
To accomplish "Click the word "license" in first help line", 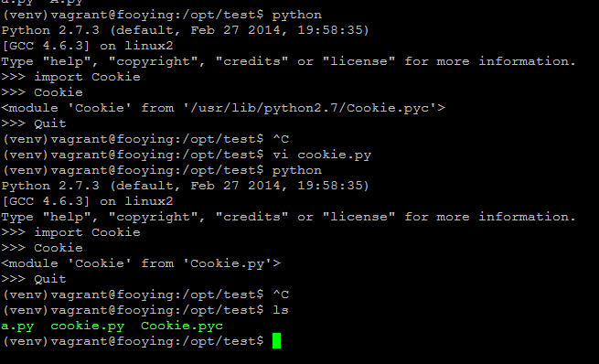I will pos(358,61).
